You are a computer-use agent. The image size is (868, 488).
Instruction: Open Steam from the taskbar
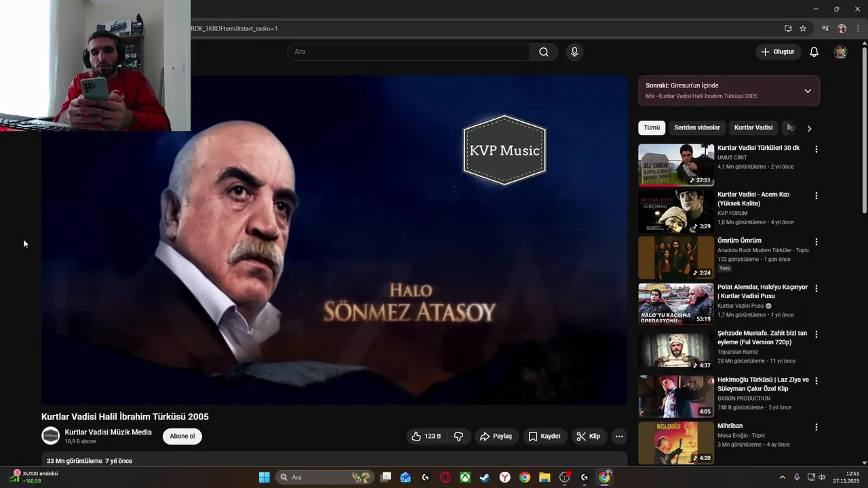click(x=485, y=477)
